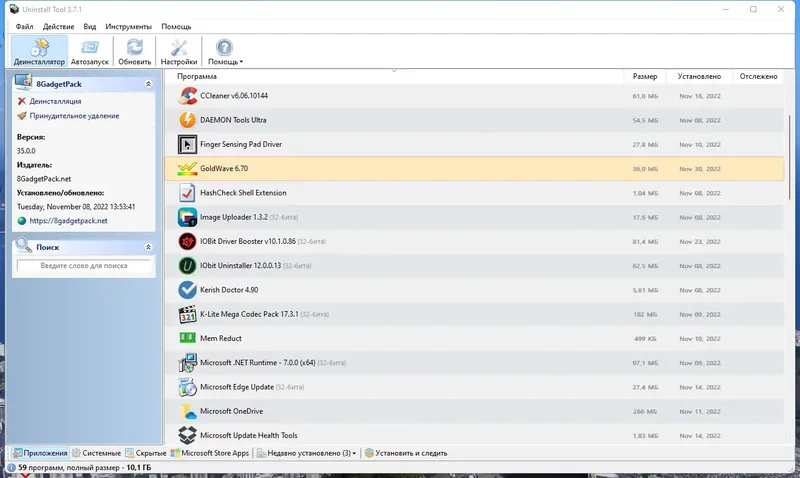Click the GoldWave 6.70 icon
The image size is (800, 478).
click(187, 168)
